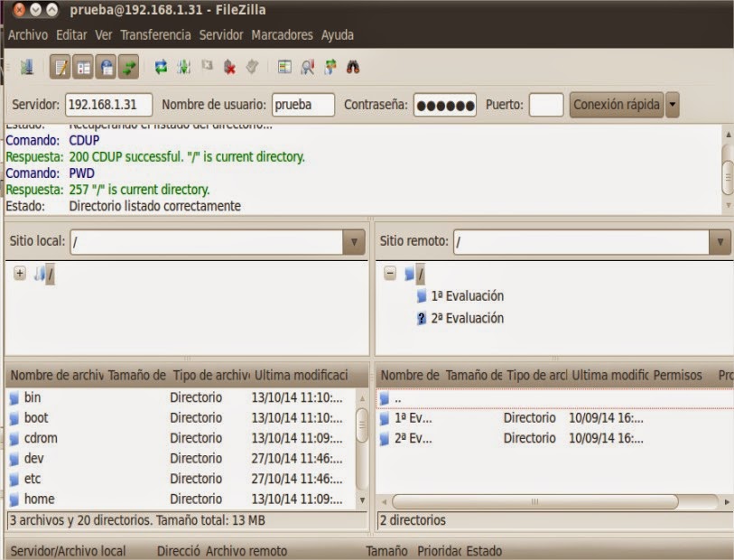This screenshot has height=560, width=734.
Task: Click the 2ª Ev... folder icon in the remote list
Action: 385,439
